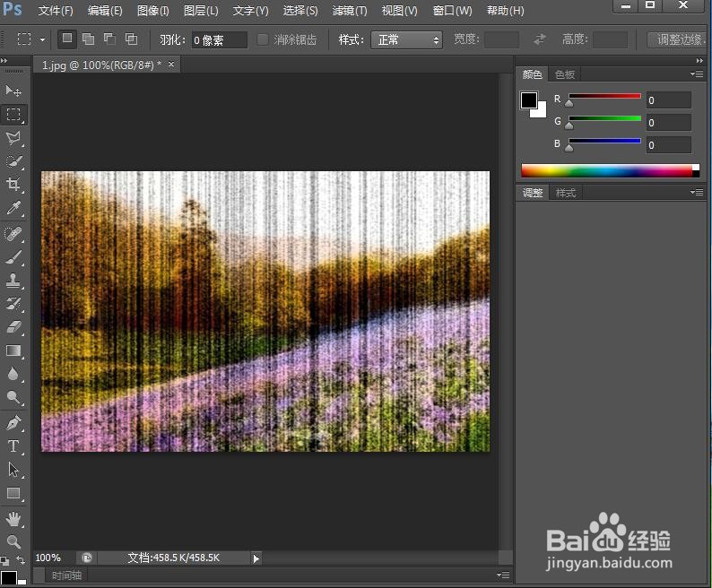Screen dimensions: 712x588
Task: Select the 调整 panel tab
Action: [533, 193]
